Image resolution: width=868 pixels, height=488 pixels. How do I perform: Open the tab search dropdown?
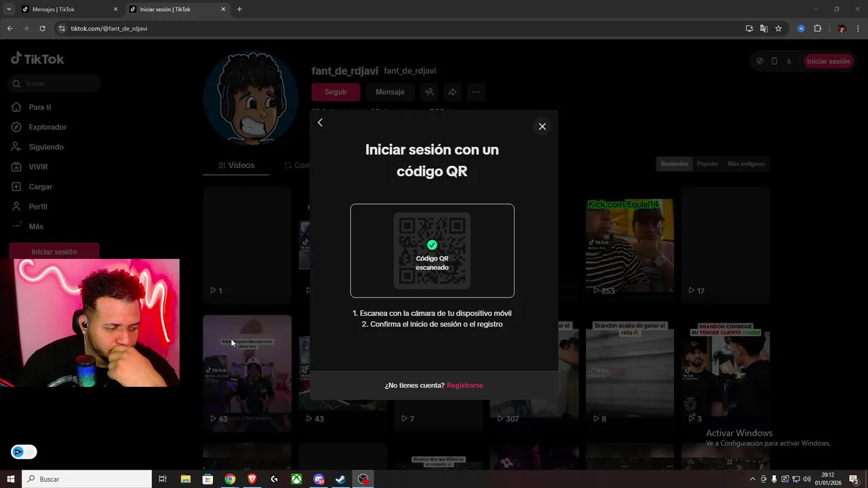click(9, 9)
